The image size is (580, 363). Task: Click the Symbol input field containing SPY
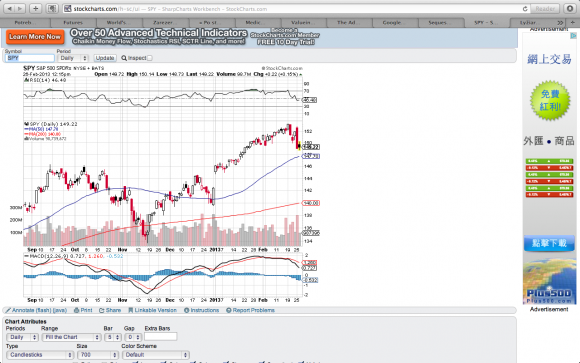tap(30, 58)
